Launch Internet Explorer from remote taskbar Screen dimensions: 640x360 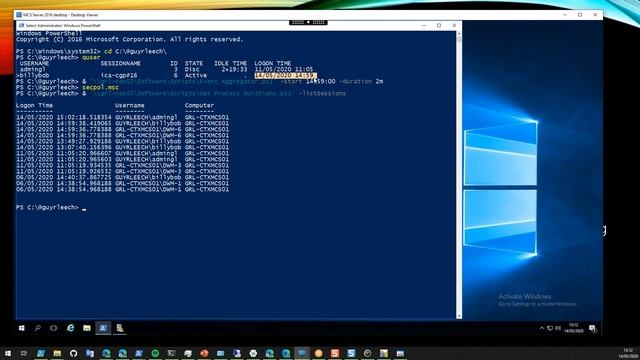pyautogui.click(x=71, y=328)
